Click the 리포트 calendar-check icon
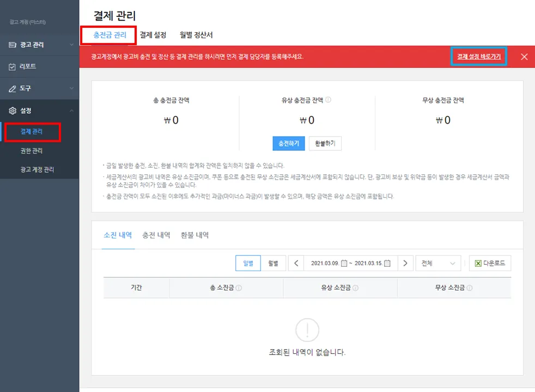This screenshot has width=535, height=392. coord(12,66)
